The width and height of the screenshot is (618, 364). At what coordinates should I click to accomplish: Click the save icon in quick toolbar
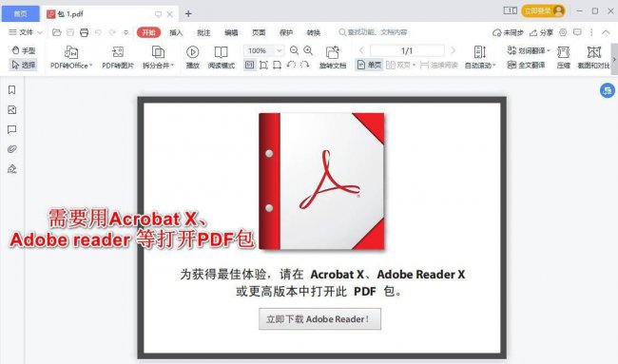pos(70,32)
